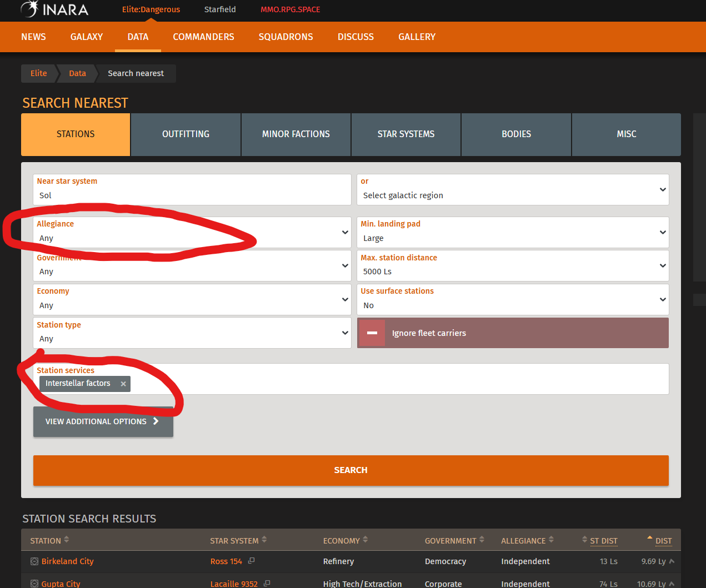
Task: Open the Lacaille 9352 system link
Action: [x=234, y=584]
